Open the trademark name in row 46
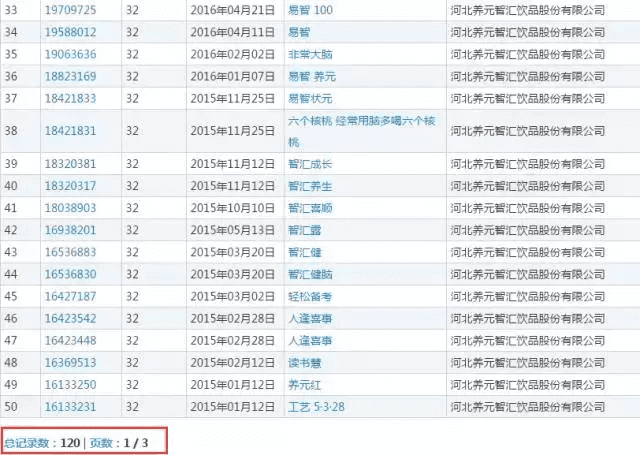Image resolution: width=640 pixels, height=455 pixels. [310, 318]
